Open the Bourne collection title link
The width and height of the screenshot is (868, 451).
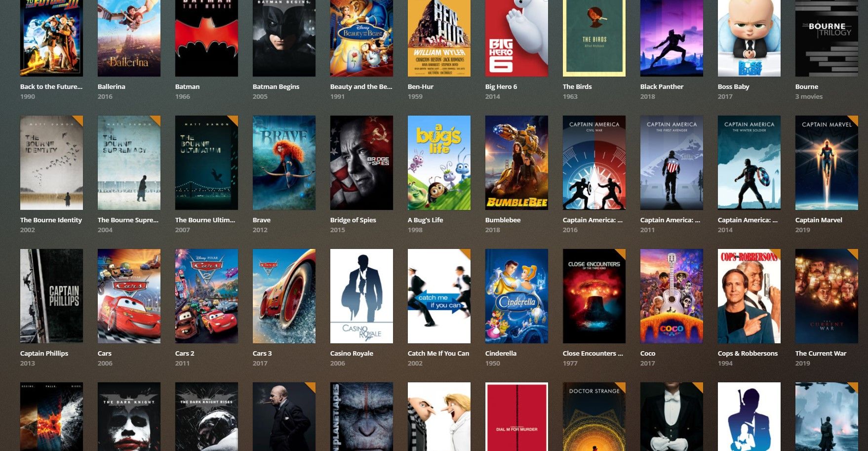807,86
